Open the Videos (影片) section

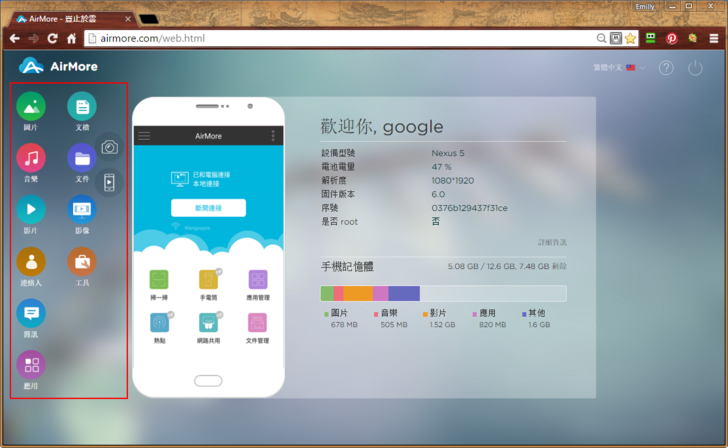[31, 209]
